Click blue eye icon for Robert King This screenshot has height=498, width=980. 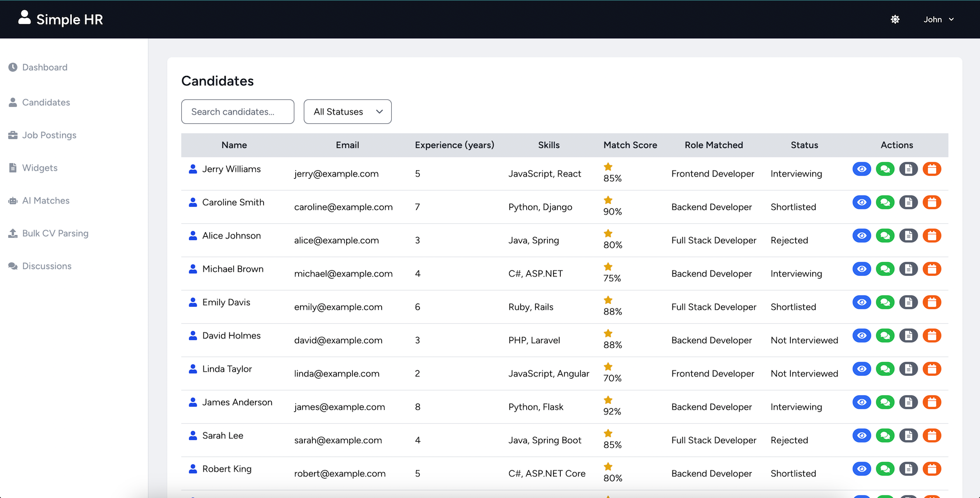click(x=861, y=469)
